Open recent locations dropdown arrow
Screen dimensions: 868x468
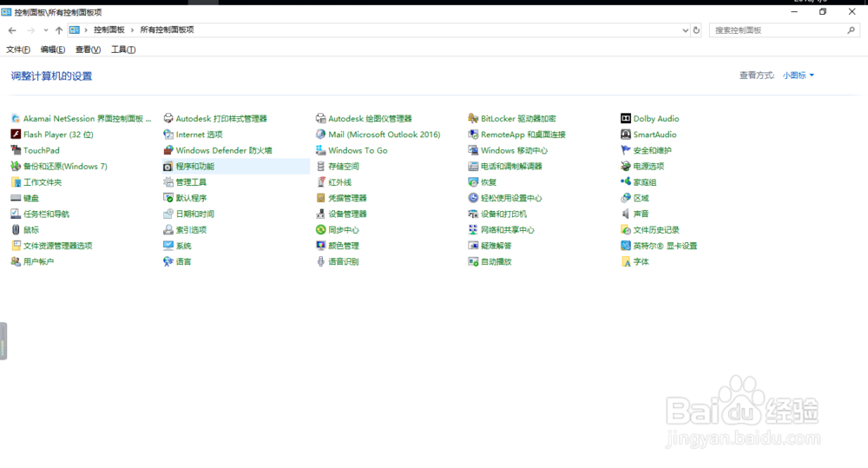click(x=46, y=30)
